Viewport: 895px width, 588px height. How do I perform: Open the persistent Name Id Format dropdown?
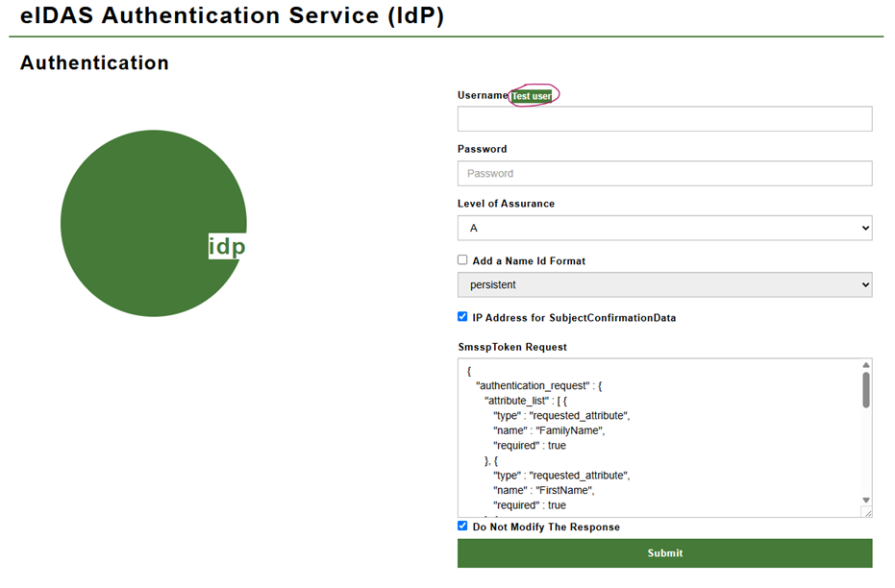pos(664,284)
